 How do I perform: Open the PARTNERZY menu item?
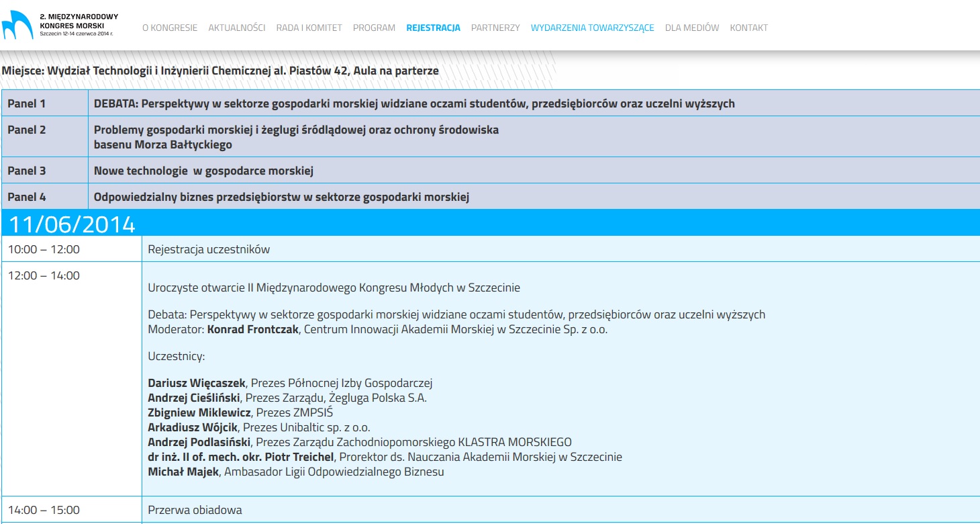point(495,28)
